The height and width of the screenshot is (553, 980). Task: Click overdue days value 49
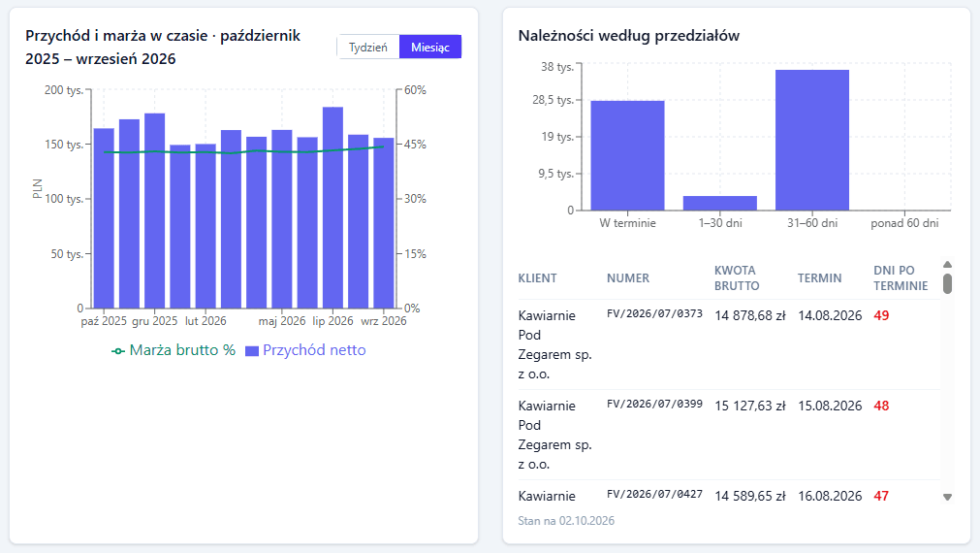[881, 316]
